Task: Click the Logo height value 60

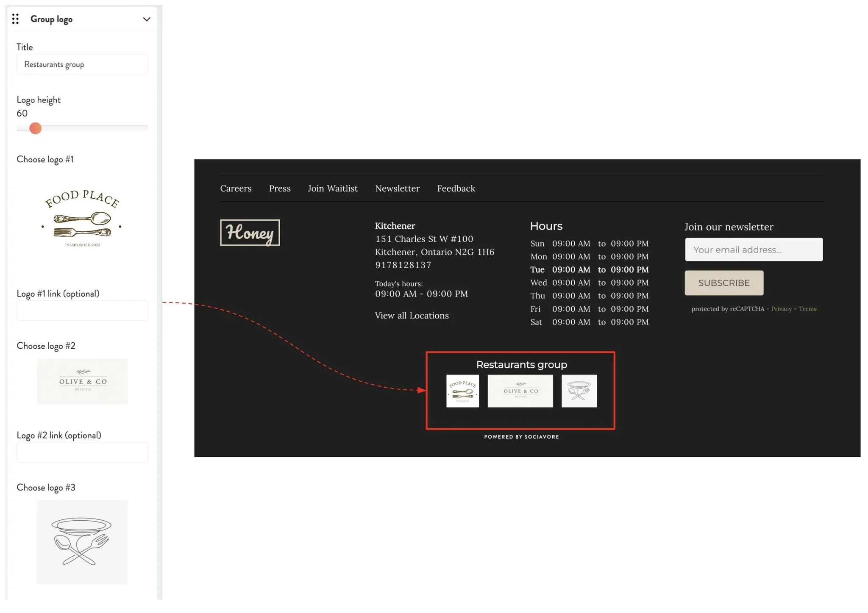Action: click(22, 114)
